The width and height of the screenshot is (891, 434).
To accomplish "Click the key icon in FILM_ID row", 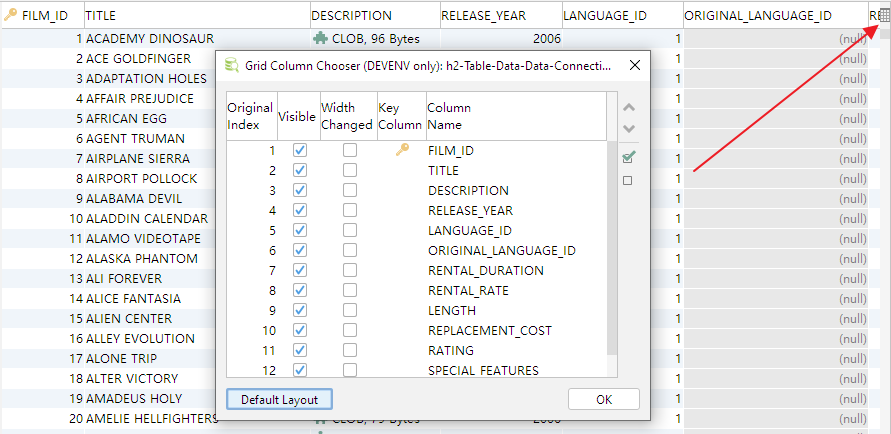I will (402, 150).
